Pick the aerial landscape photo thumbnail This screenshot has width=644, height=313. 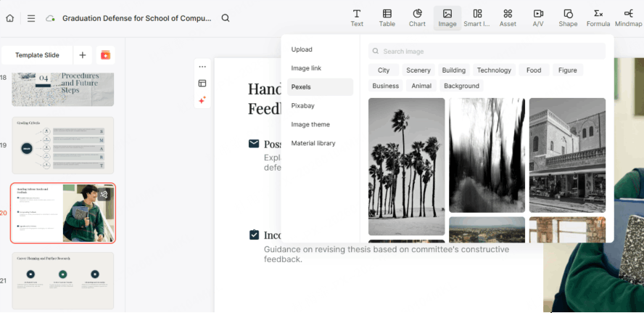pos(487,229)
